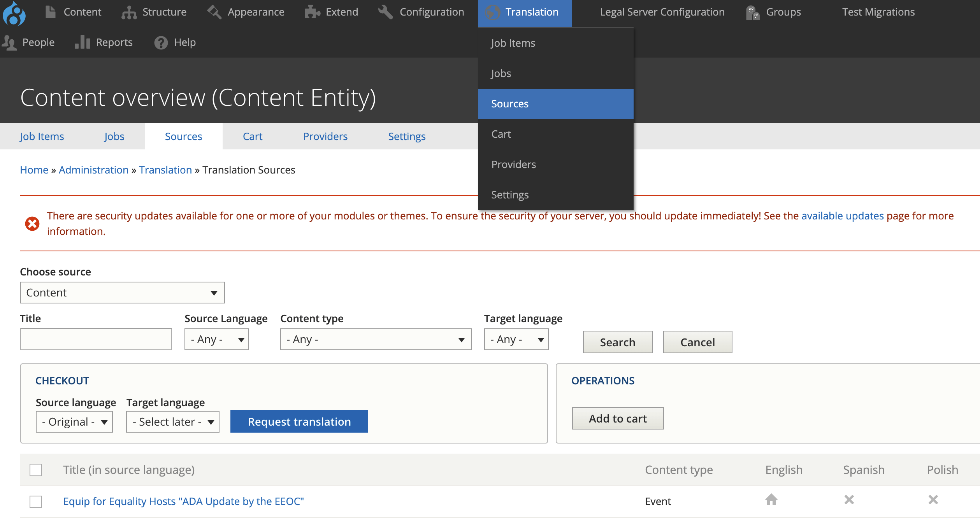Focus the Title filter input field
This screenshot has width=980, height=526.
coord(96,339)
